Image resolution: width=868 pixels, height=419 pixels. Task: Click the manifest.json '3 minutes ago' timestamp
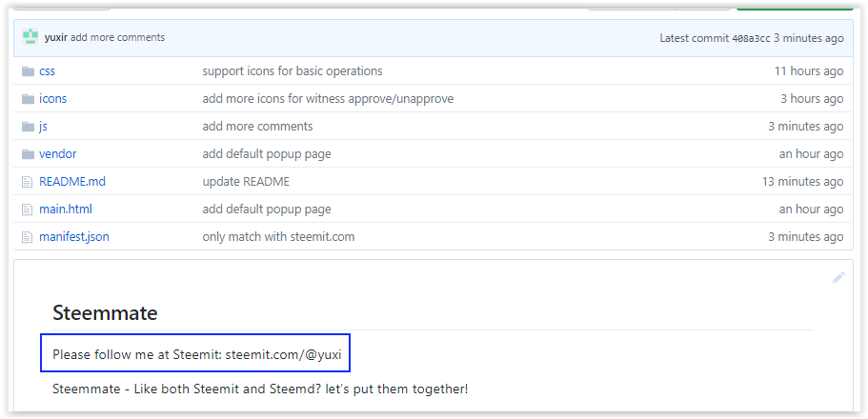pyautogui.click(x=805, y=237)
